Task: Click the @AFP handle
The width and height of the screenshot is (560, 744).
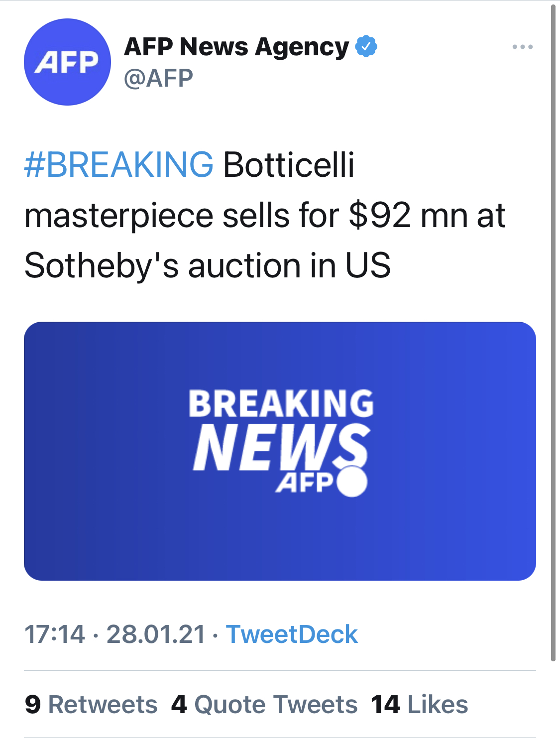Action: coord(158,78)
